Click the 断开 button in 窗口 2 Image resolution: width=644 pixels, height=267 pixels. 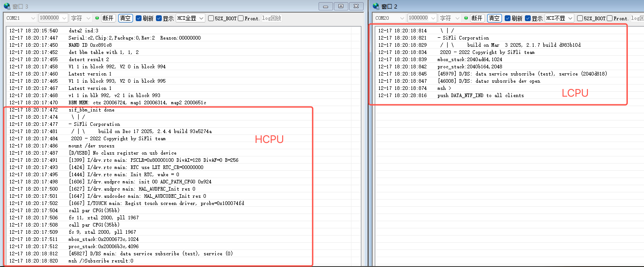point(477,18)
